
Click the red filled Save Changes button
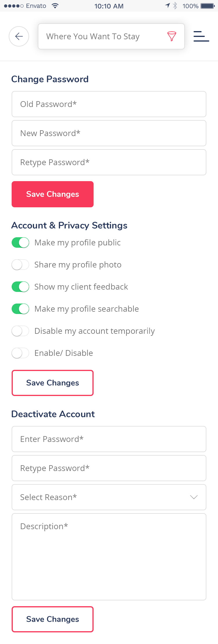pyautogui.click(x=53, y=194)
